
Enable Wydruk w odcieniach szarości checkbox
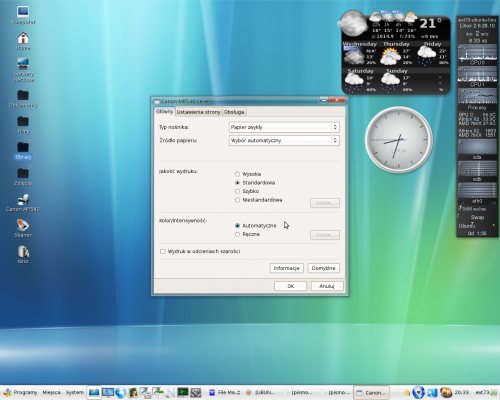click(163, 251)
